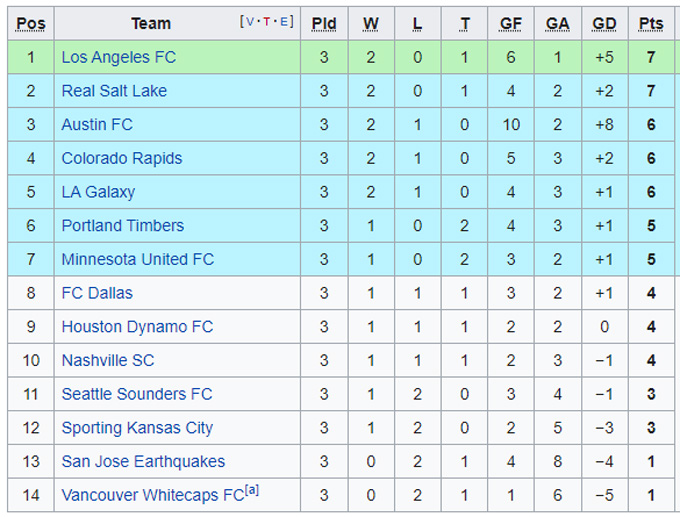Open footnote [a] beside Vancouver Whitecaps
Viewport: 680px width, 517px height.
click(x=251, y=490)
